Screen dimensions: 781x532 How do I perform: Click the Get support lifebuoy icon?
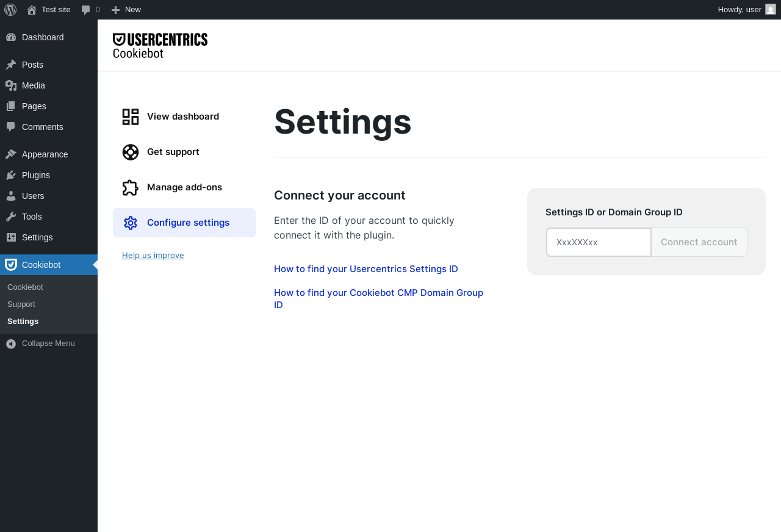click(131, 152)
